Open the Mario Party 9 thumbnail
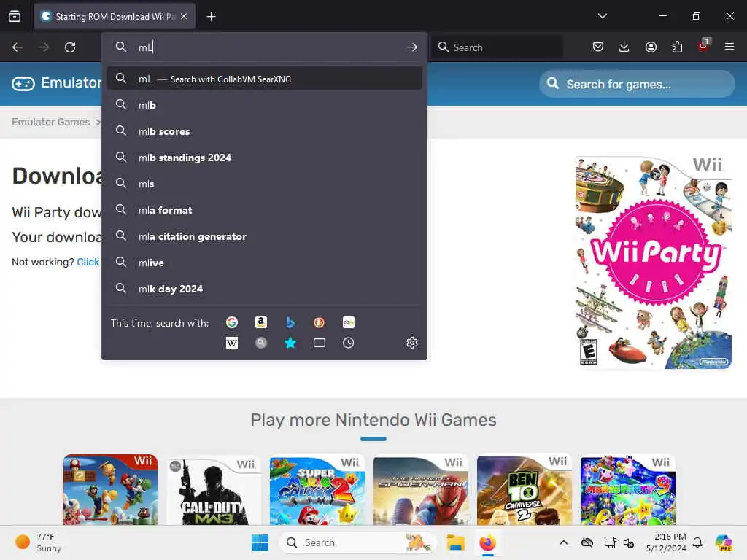 pos(628,491)
